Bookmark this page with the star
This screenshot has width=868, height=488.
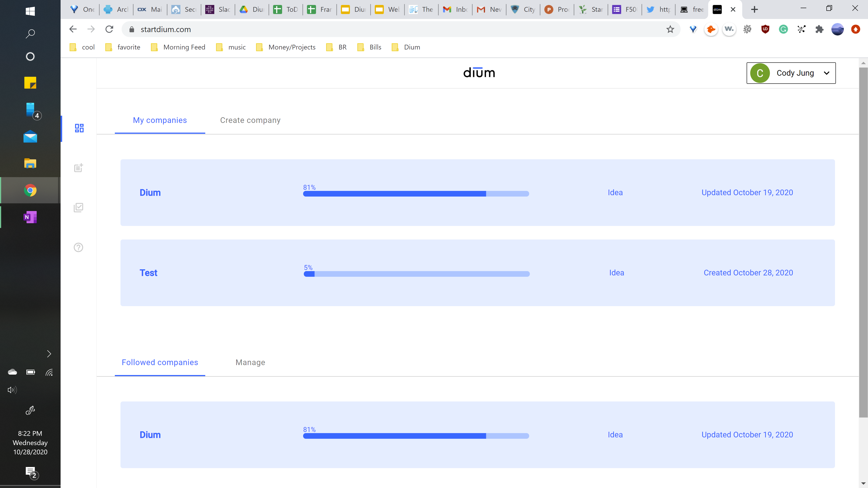670,29
